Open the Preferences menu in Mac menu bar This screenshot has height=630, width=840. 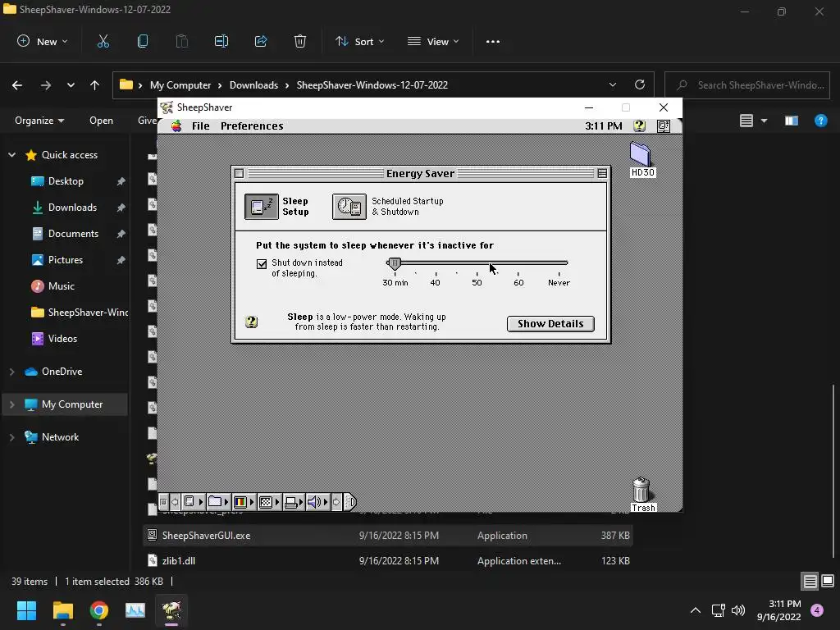pos(252,126)
